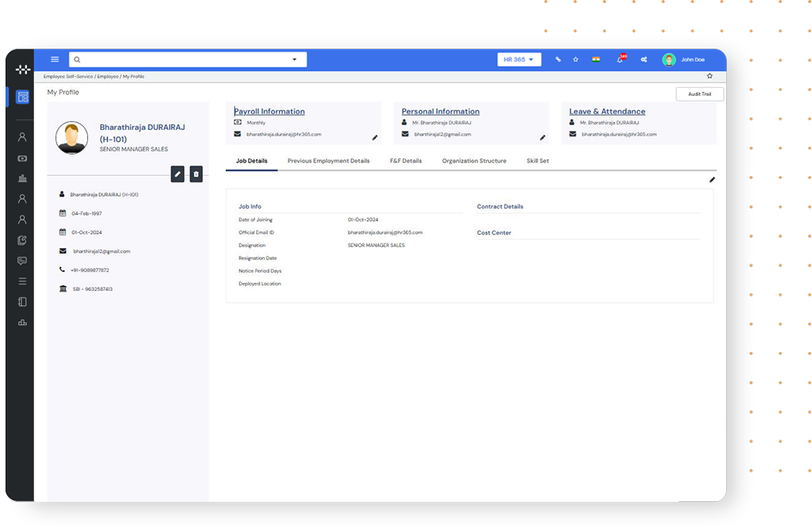Image resolution: width=812 pixels, height=532 pixels.
Task: Mark this page favorite with the small star
Action: (x=710, y=76)
